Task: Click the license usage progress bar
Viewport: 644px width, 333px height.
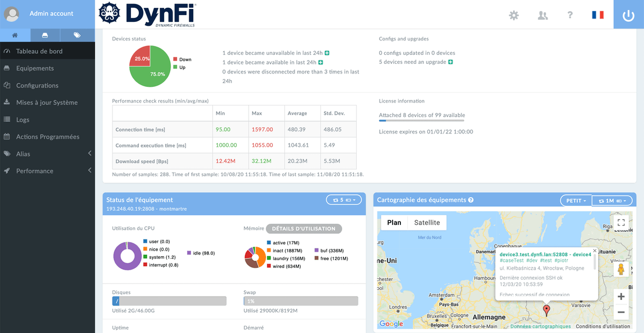Action: [421, 121]
